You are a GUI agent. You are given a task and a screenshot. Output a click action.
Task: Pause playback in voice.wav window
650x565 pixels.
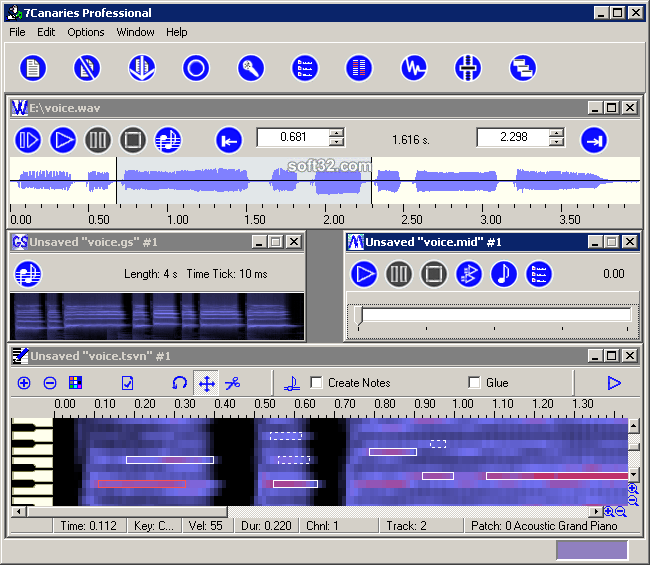point(98,140)
